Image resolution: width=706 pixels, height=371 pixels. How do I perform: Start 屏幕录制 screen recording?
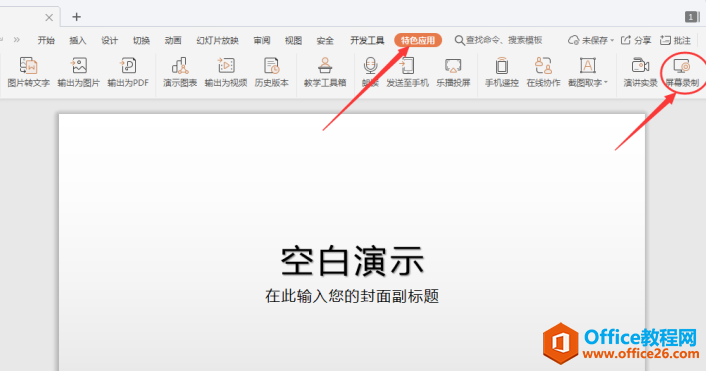pos(683,72)
